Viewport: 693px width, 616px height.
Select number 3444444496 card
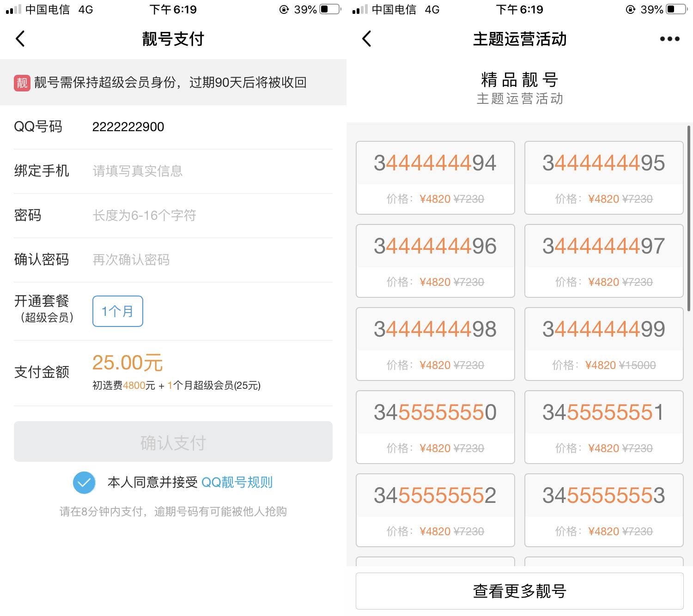click(x=435, y=261)
